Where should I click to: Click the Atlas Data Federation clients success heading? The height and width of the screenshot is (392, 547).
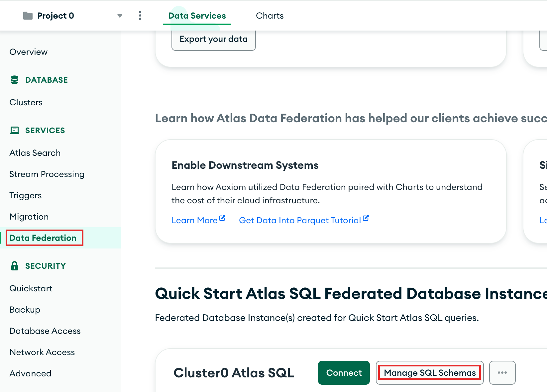click(x=351, y=118)
